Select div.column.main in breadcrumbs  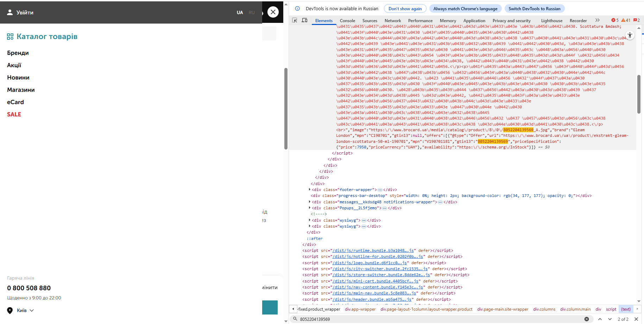(575, 309)
